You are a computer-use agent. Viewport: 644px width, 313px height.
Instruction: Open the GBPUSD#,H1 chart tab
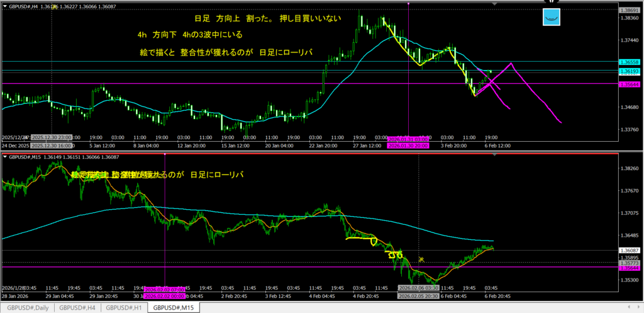tap(123, 307)
